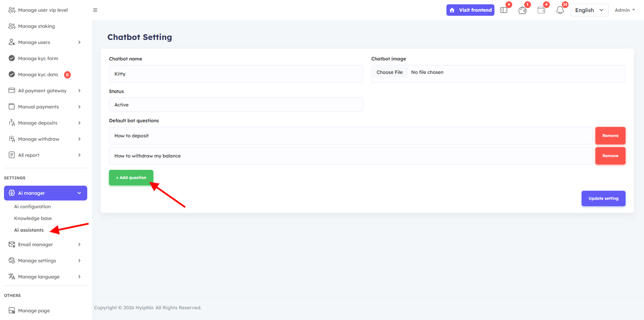
Task: Click the Email manager envelope icon
Action: (12, 245)
